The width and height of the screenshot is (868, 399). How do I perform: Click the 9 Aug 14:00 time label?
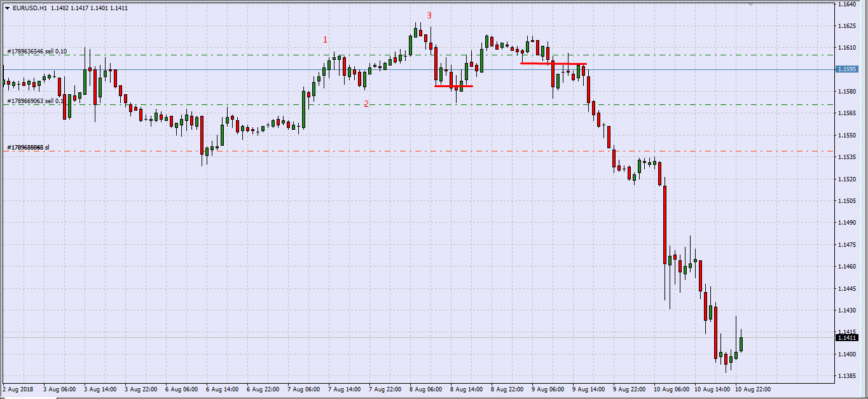pos(589,388)
